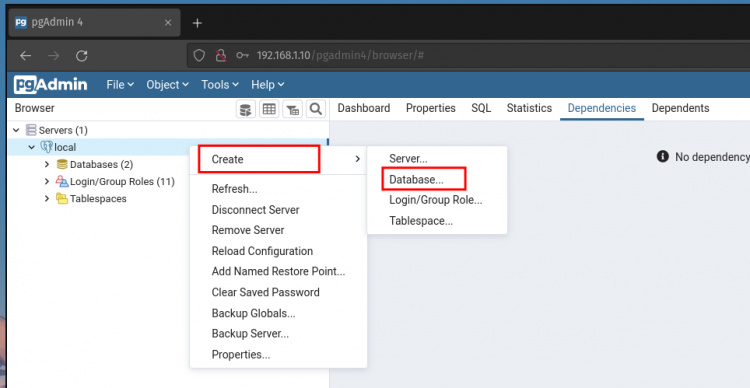The height and width of the screenshot is (388, 750).
Task: Click the Servers group icon
Action: [31, 130]
